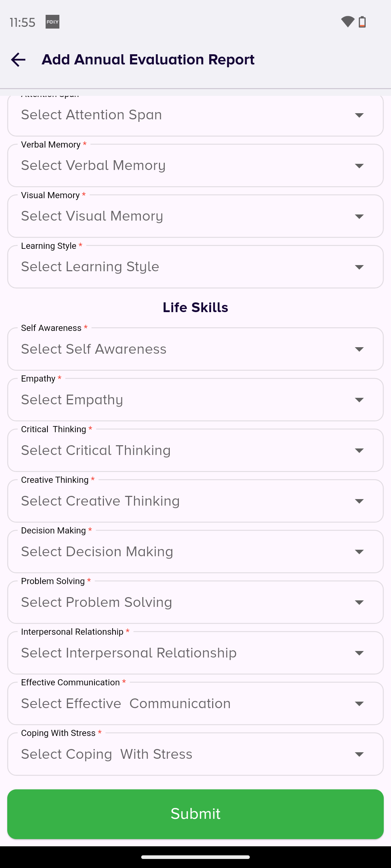The image size is (391, 868).
Task: Tap the Wi-Fi status icon
Action: click(x=348, y=22)
